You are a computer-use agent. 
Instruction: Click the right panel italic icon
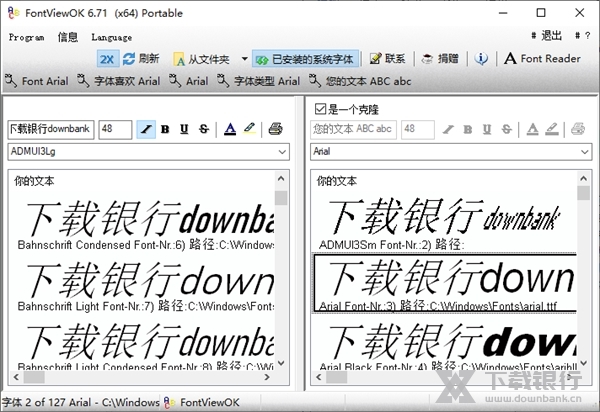coord(448,129)
